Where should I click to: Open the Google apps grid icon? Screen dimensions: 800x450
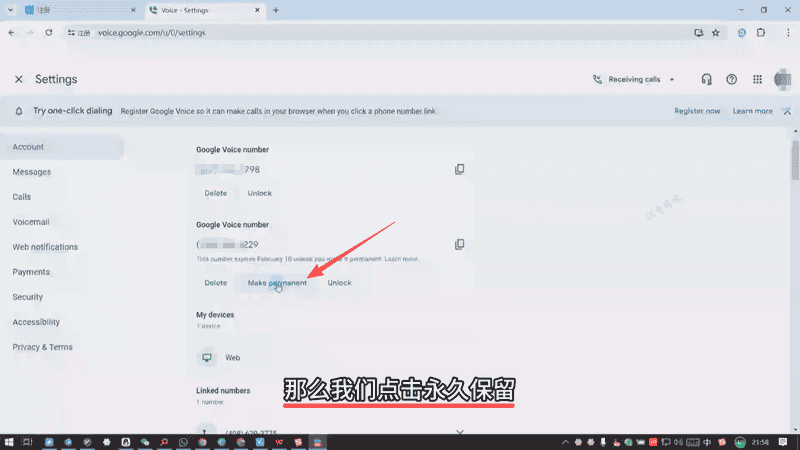click(757, 79)
